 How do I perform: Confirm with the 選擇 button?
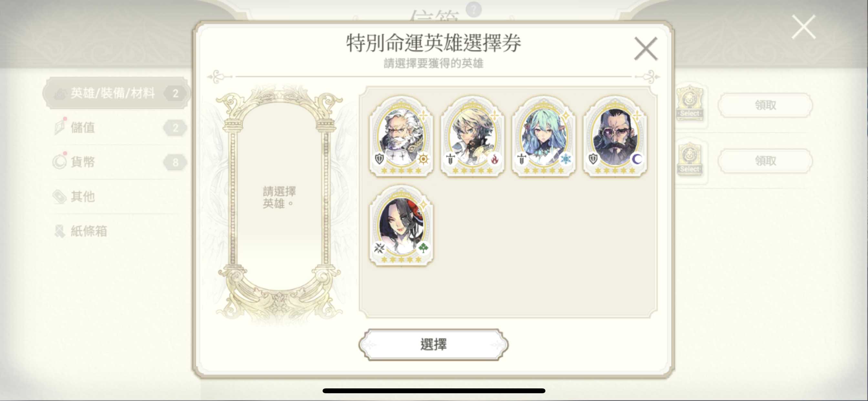click(433, 344)
